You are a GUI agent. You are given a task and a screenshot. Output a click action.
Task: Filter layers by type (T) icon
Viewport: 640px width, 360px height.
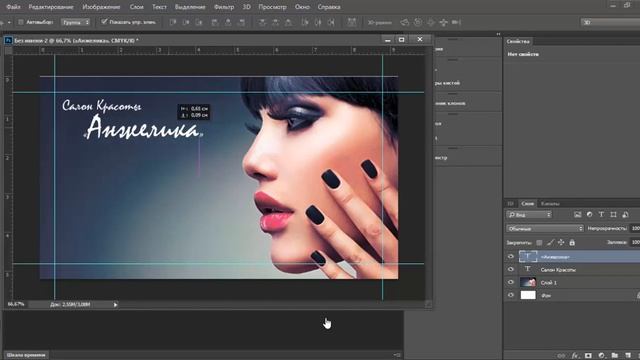(x=601, y=215)
